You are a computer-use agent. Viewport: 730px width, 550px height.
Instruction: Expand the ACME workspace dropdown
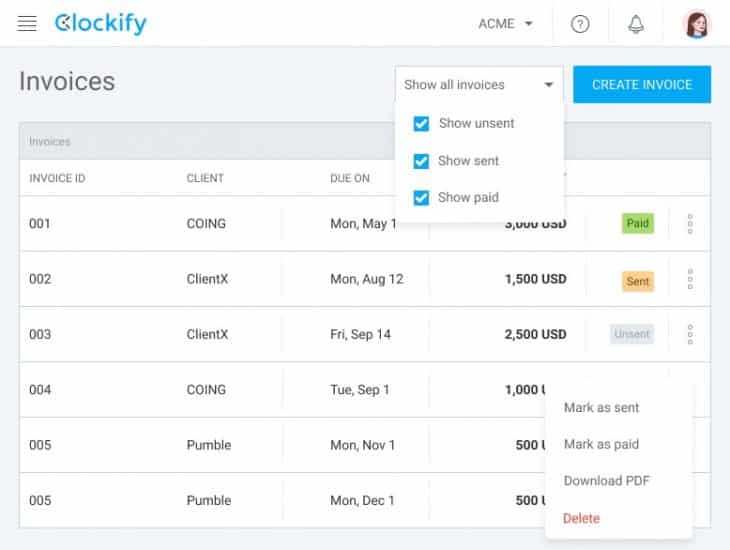(505, 24)
